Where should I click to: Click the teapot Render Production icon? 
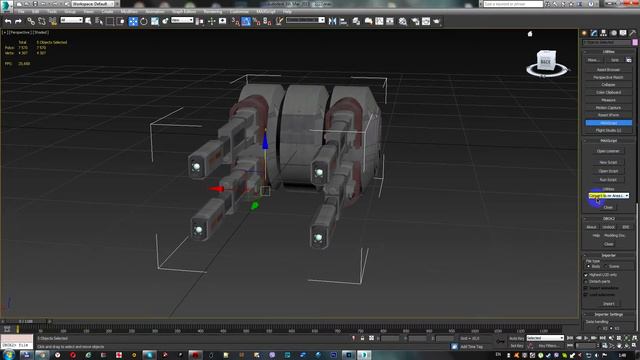437,21
